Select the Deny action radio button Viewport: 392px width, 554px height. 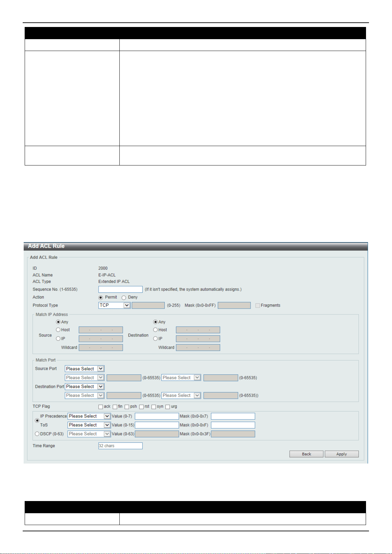(124, 297)
